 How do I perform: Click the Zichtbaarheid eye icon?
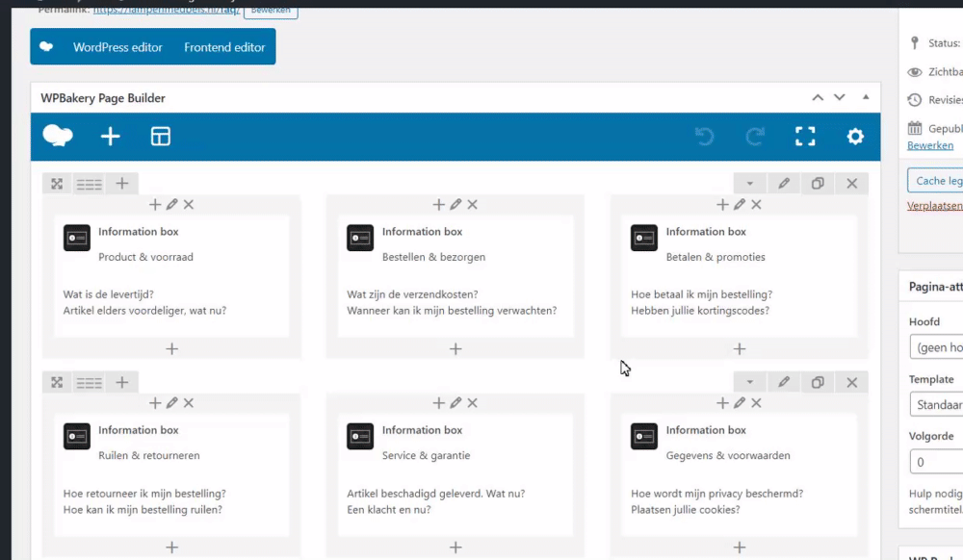[x=915, y=72]
